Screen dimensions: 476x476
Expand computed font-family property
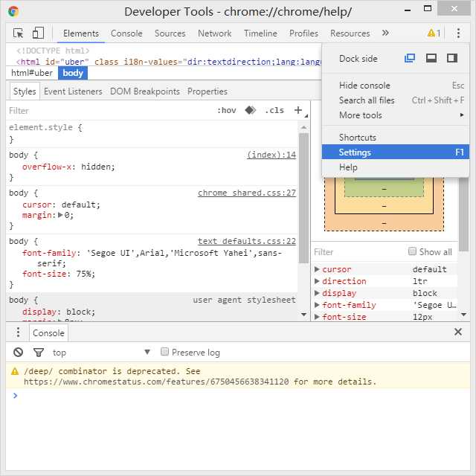click(317, 304)
